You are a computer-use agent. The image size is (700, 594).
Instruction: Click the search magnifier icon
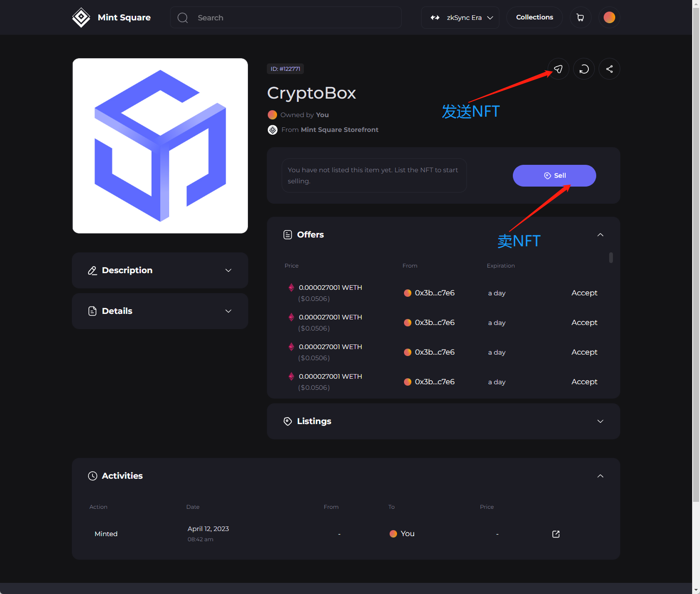tap(183, 18)
